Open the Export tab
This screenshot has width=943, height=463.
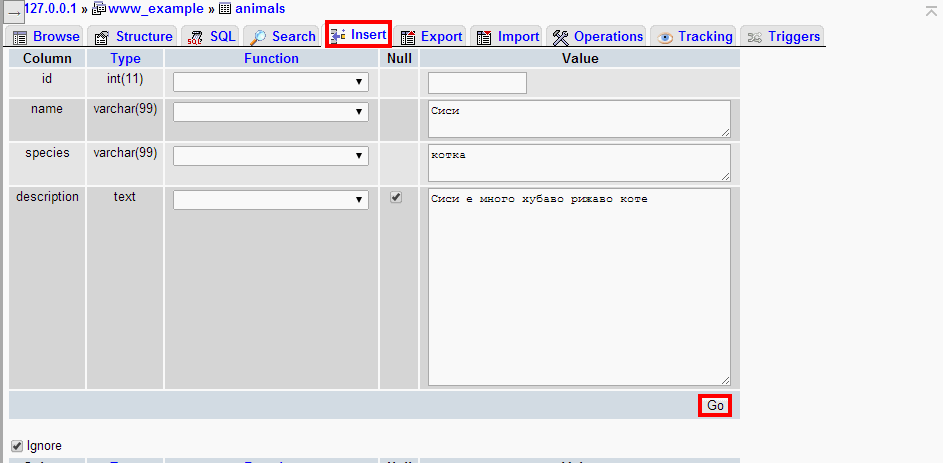pyautogui.click(x=432, y=37)
